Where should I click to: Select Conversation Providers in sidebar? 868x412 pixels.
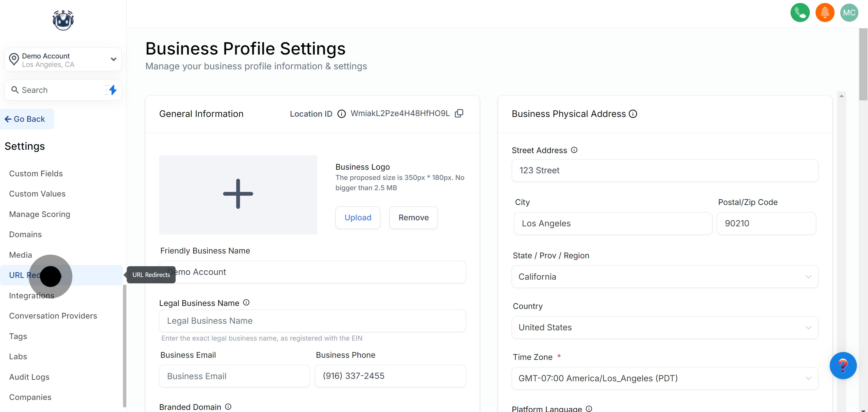[53, 316]
